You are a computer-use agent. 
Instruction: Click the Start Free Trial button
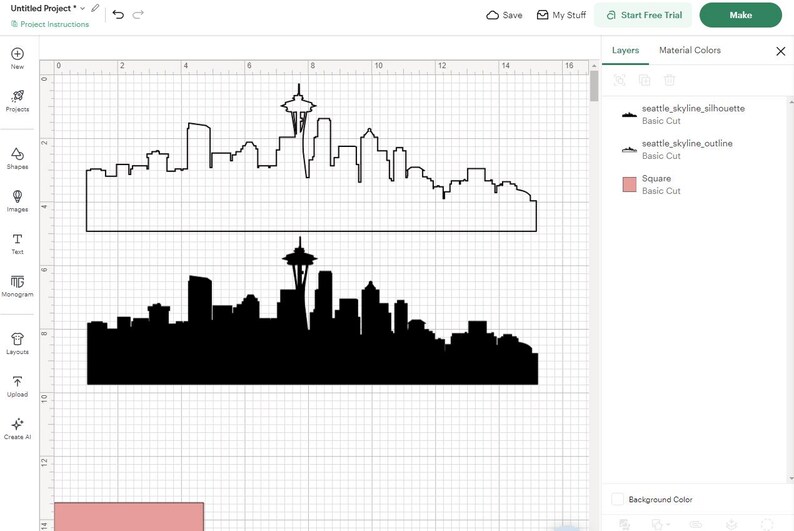coord(644,15)
